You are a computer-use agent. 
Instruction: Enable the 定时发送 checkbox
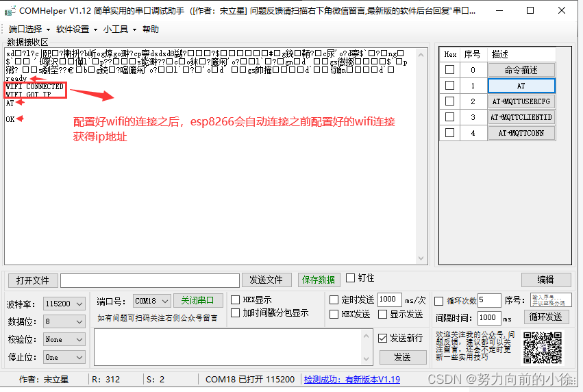point(334,299)
